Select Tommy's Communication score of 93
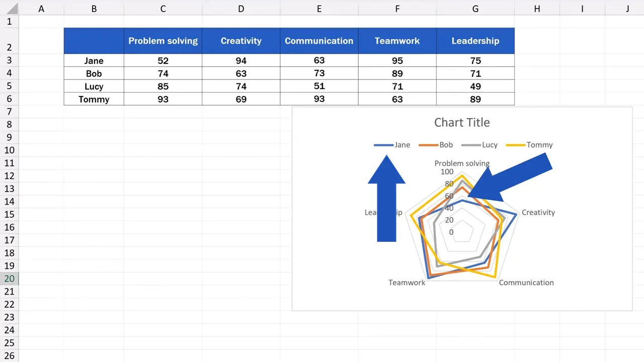The height and width of the screenshot is (362, 644). [x=319, y=99]
